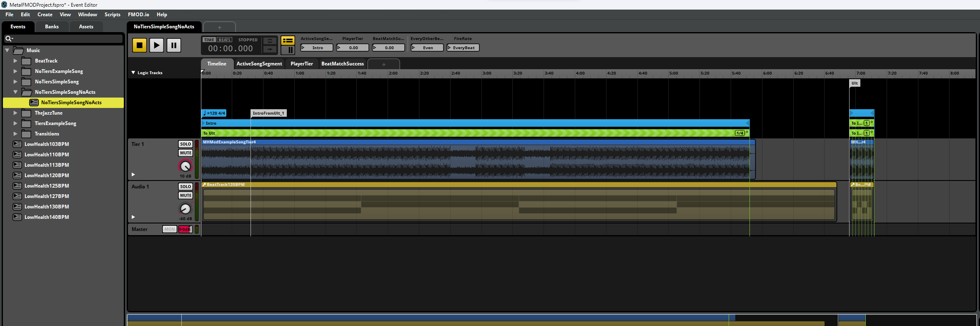Screen dimensions: 980x326
Task: Collapse the Music folder
Action: point(7,50)
